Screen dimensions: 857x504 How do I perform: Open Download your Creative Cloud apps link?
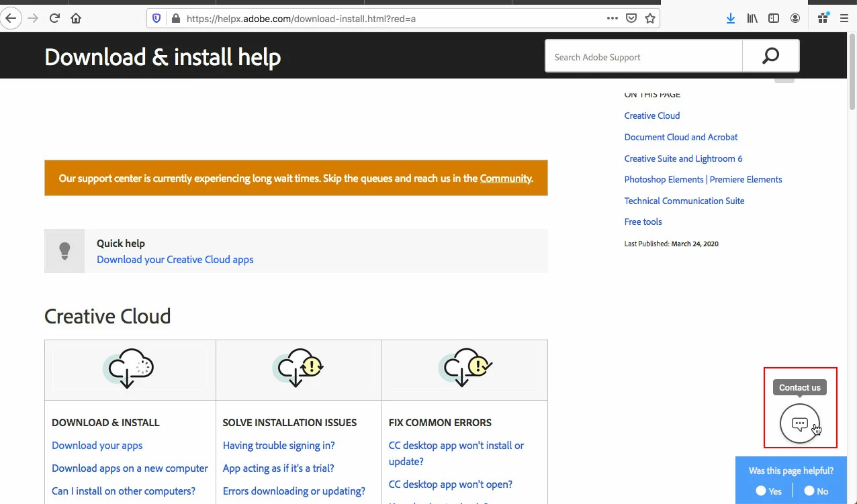click(x=175, y=259)
